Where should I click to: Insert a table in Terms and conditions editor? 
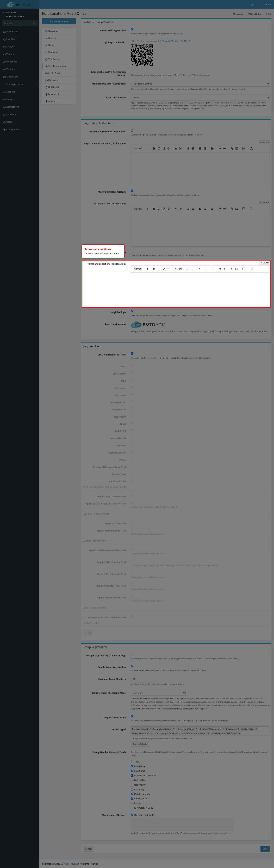pos(244,269)
